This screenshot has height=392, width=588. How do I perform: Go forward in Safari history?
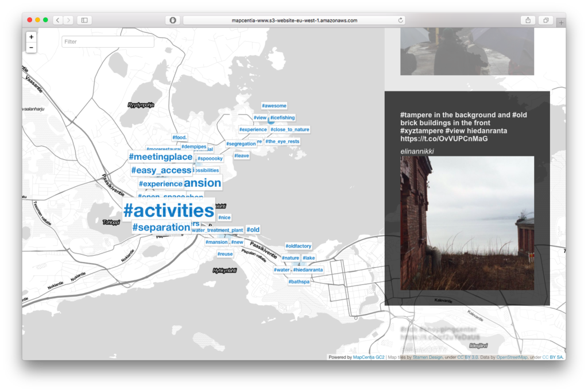[68, 20]
